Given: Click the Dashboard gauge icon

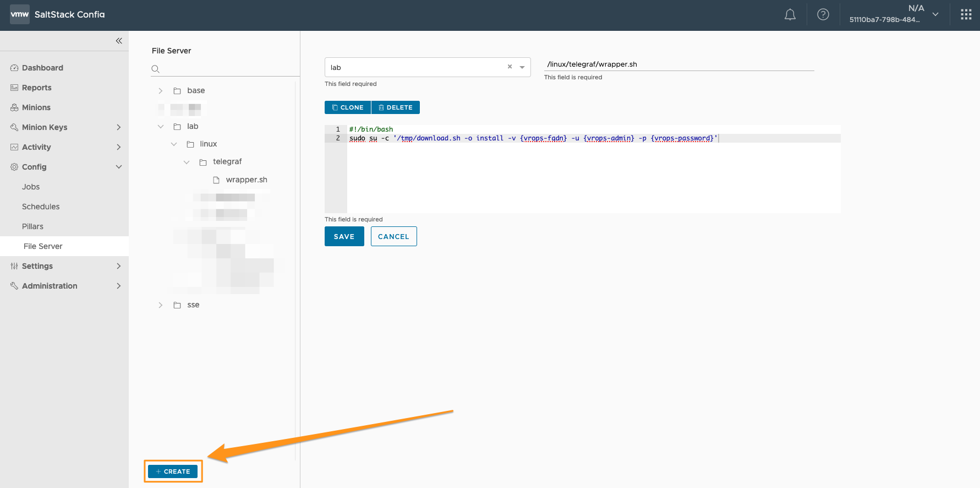Looking at the screenshot, I should [14, 68].
